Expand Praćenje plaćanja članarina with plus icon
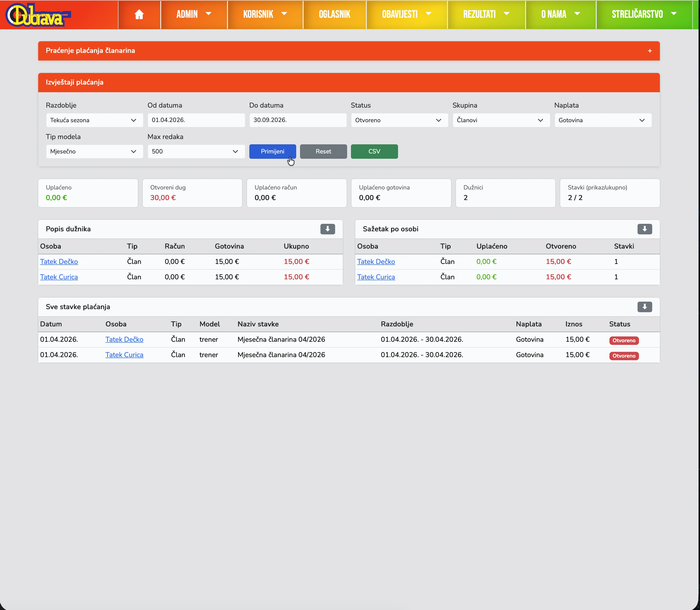700x610 pixels. [x=650, y=51]
